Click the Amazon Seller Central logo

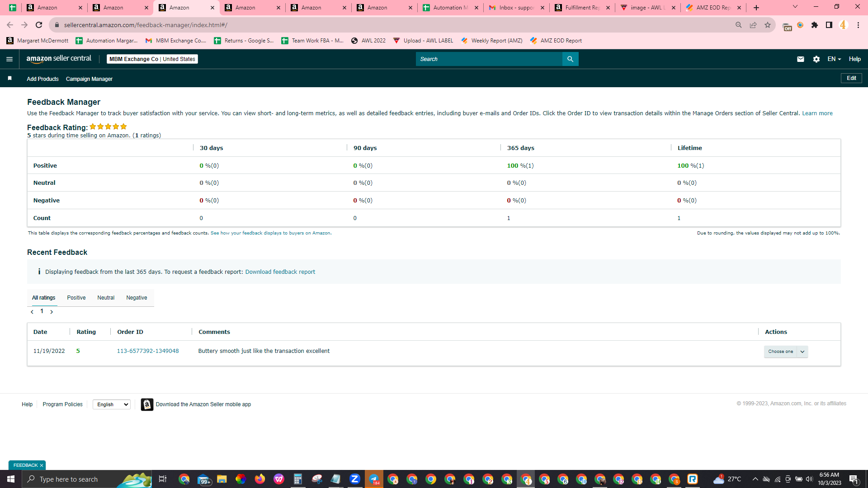click(x=59, y=59)
